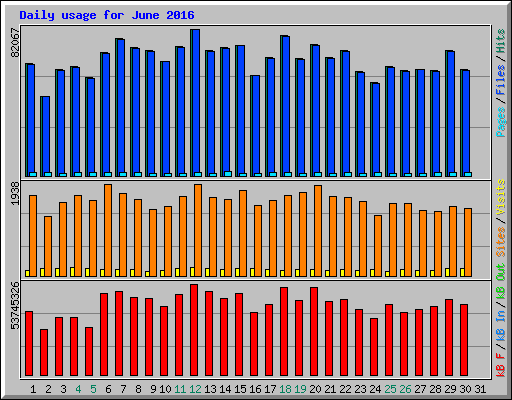
Task: Click day label 20 on the x-axis
Action: tap(315, 389)
